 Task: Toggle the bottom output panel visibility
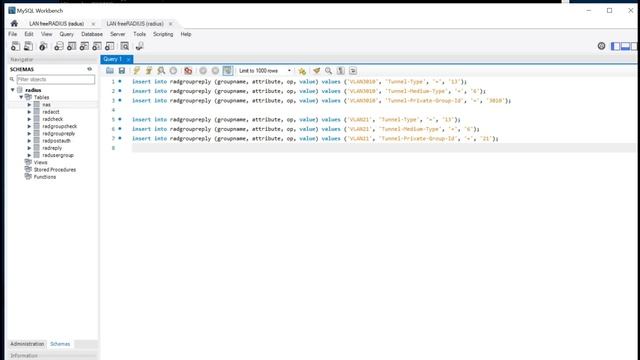pos(625,46)
